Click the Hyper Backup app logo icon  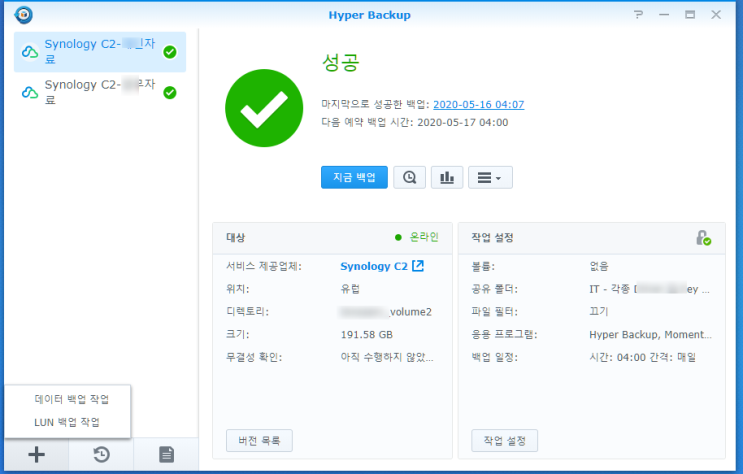pos(23,15)
